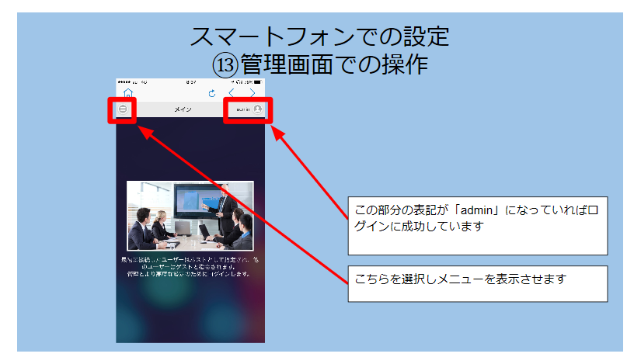
Task: Click the subtitle ⑬管理画面での操作
Action: 320,64
